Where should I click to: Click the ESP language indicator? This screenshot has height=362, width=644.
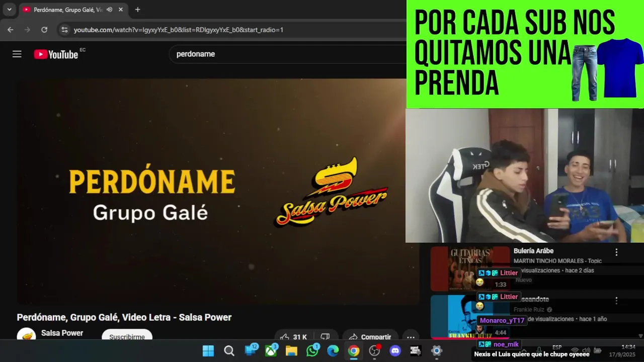coord(557,347)
